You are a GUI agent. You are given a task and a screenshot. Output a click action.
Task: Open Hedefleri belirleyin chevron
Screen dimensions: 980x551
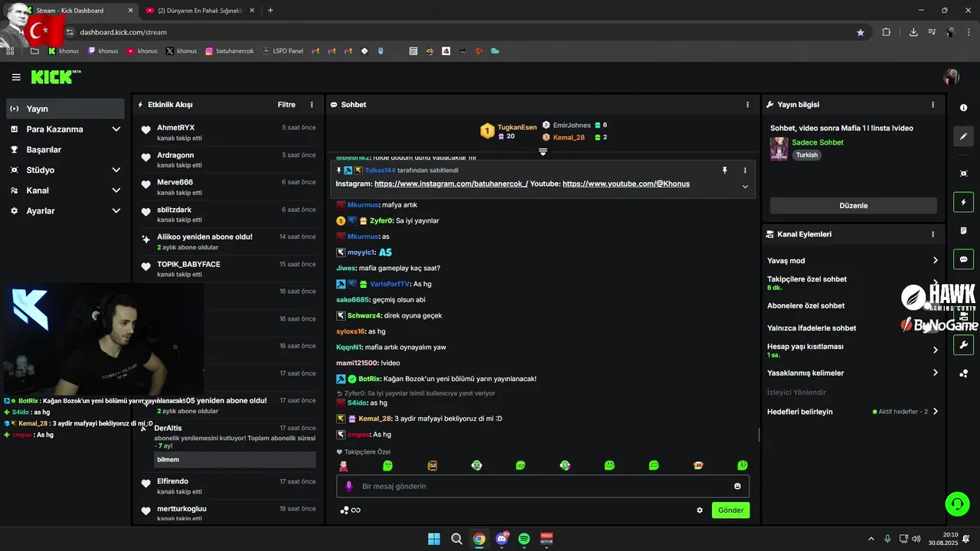coord(935,412)
